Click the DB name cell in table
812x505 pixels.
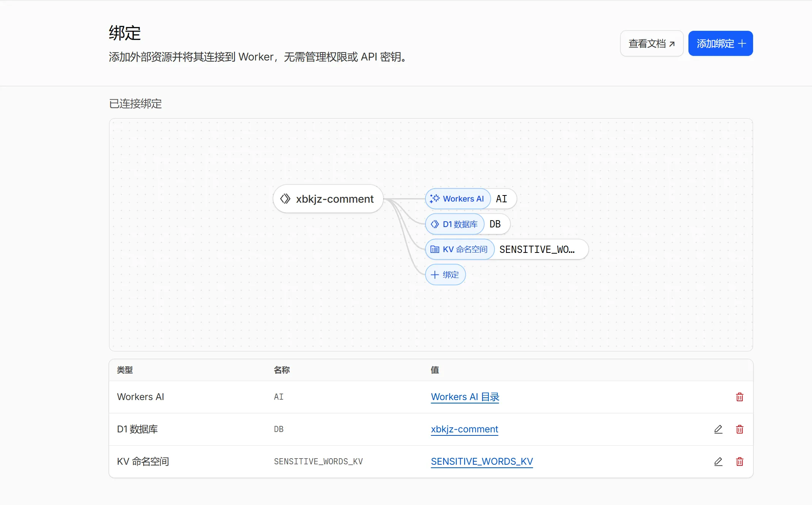279,429
